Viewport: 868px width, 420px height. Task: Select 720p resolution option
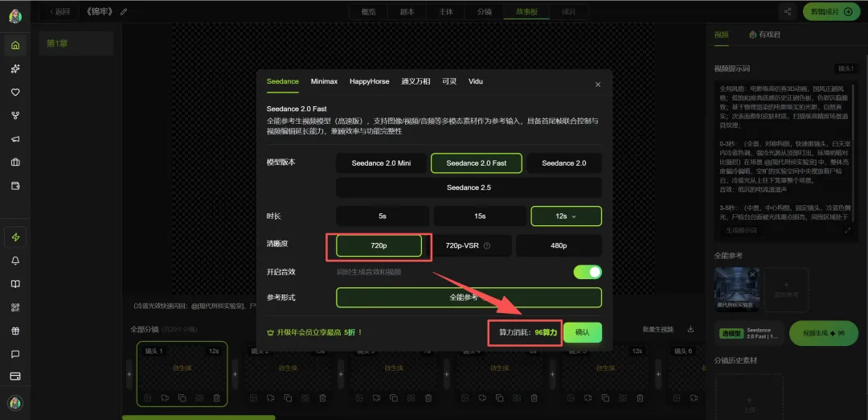coord(379,245)
